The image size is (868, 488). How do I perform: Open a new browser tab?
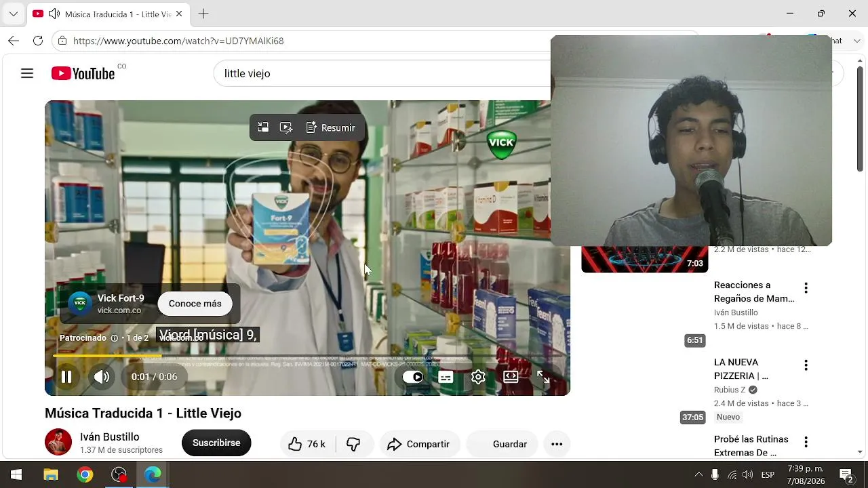coord(203,14)
